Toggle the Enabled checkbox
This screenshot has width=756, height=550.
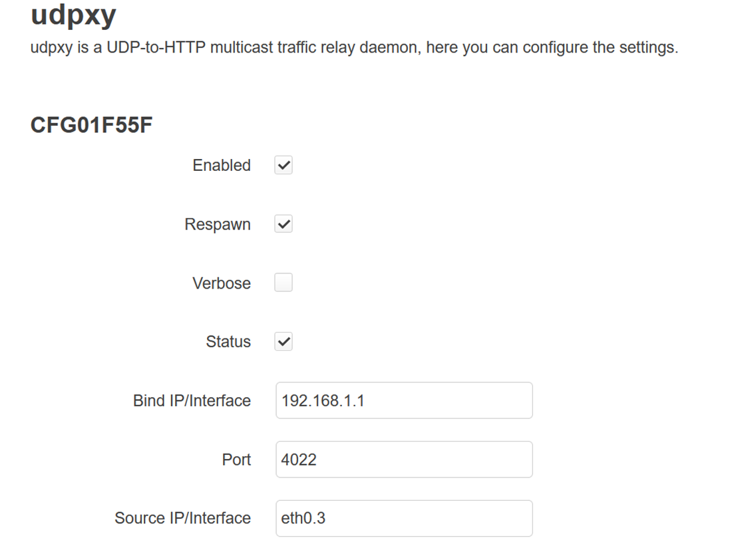tap(283, 166)
